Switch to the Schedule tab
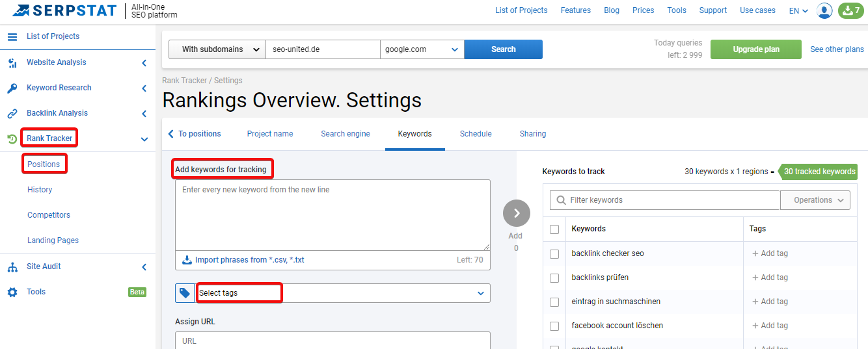 [476, 134]
